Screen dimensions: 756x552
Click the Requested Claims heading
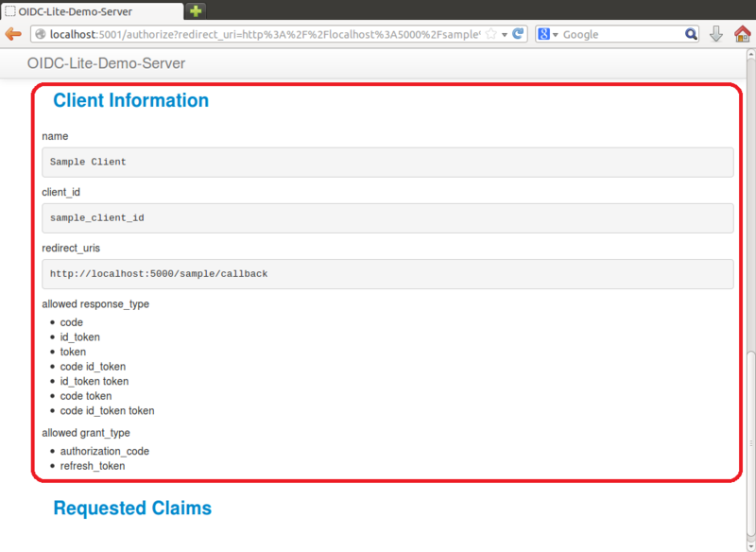[132, 509]
